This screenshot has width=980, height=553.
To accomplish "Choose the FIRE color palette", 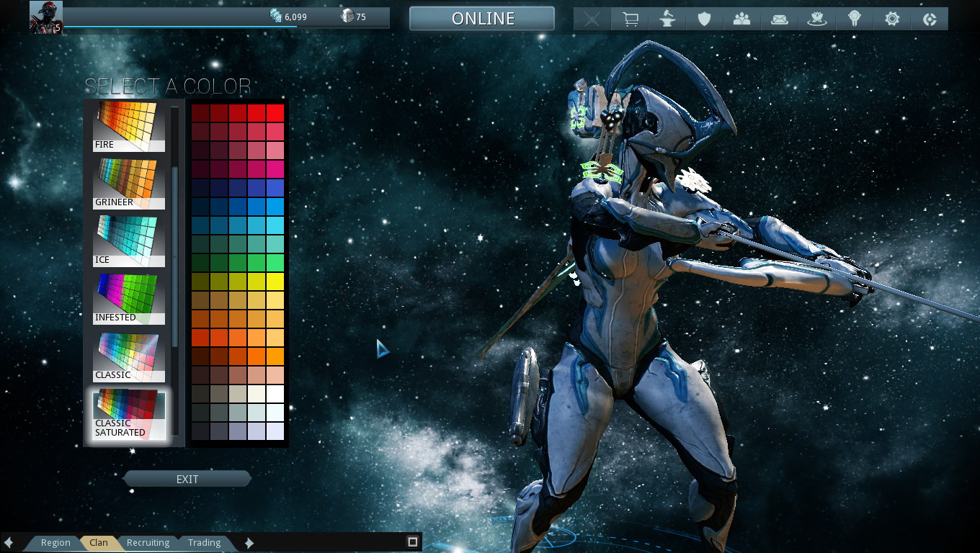I will tap(129, 126).
